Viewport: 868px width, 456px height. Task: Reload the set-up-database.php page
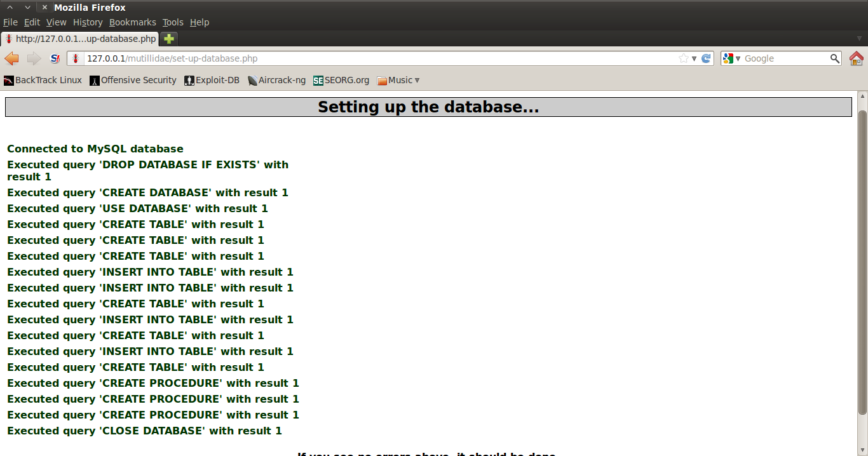click(x=707, y=58)
